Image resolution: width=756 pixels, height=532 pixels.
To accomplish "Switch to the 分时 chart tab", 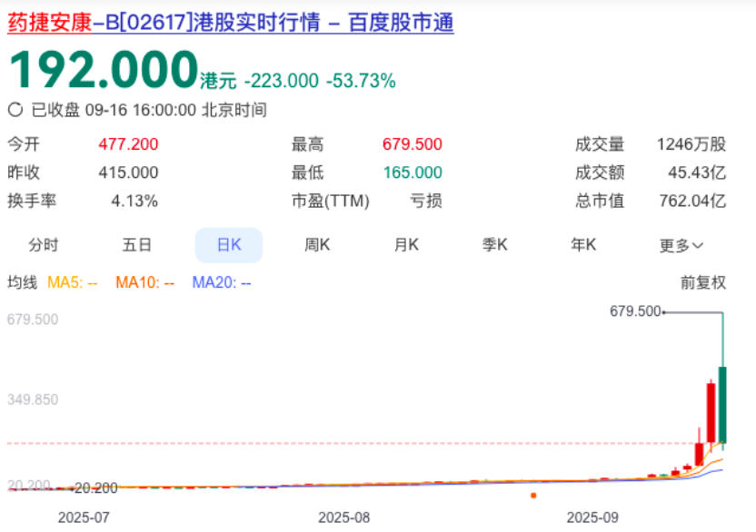I will pos(43,245).
